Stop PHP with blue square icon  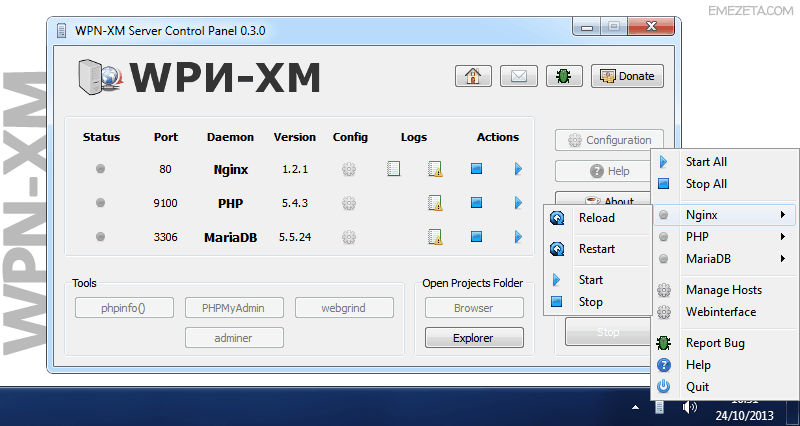(x=476, y=203)
